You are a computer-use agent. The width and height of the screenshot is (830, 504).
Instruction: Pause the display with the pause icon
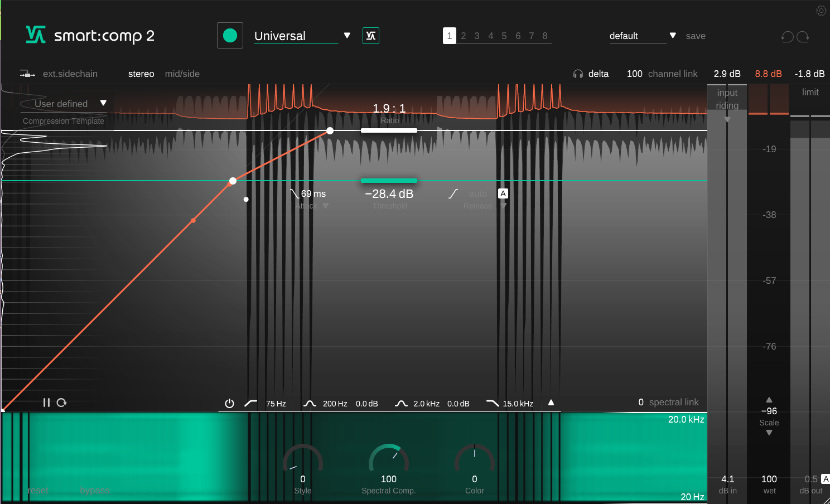click(46, 403)
